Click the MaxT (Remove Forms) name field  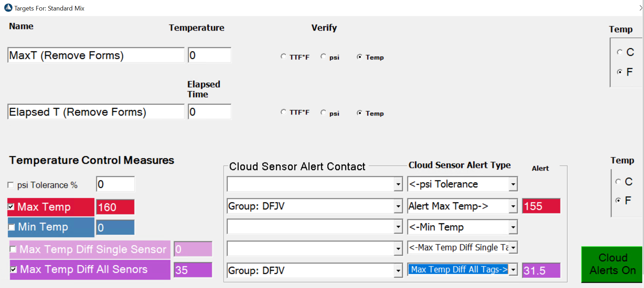coord(95,55)
